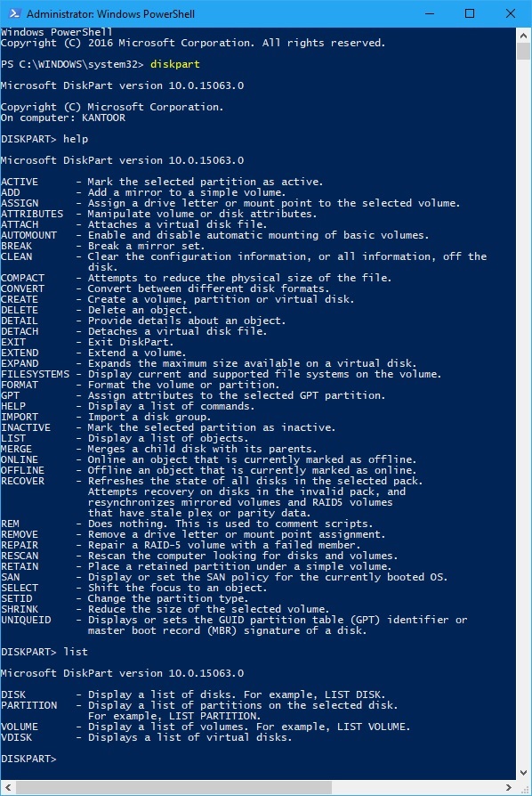Maximize the PowerShell window
The height and width of the screenshot is (796, 532).
[x=470, y=13]
